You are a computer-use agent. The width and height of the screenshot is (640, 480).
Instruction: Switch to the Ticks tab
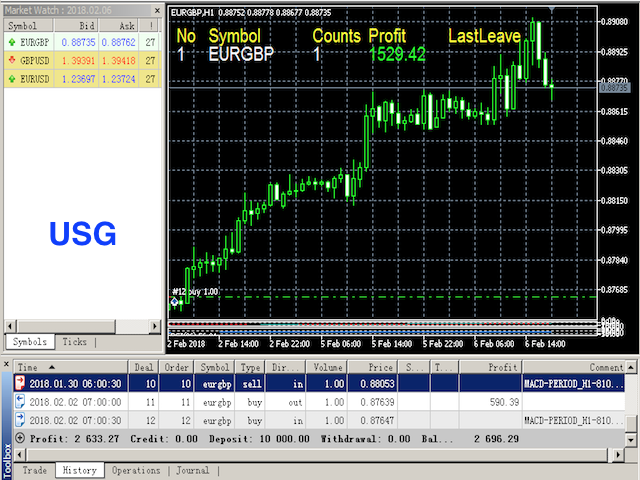point(74,342)
